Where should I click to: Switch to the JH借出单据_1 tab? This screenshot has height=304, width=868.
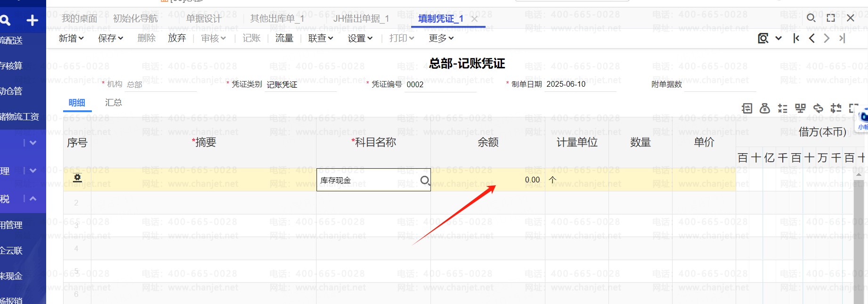[x=361, y=18]
